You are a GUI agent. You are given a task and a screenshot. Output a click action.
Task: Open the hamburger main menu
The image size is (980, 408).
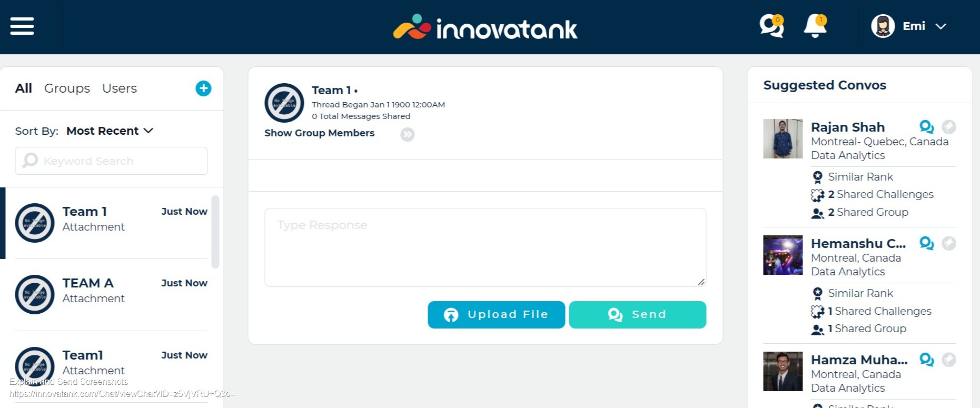22,26
